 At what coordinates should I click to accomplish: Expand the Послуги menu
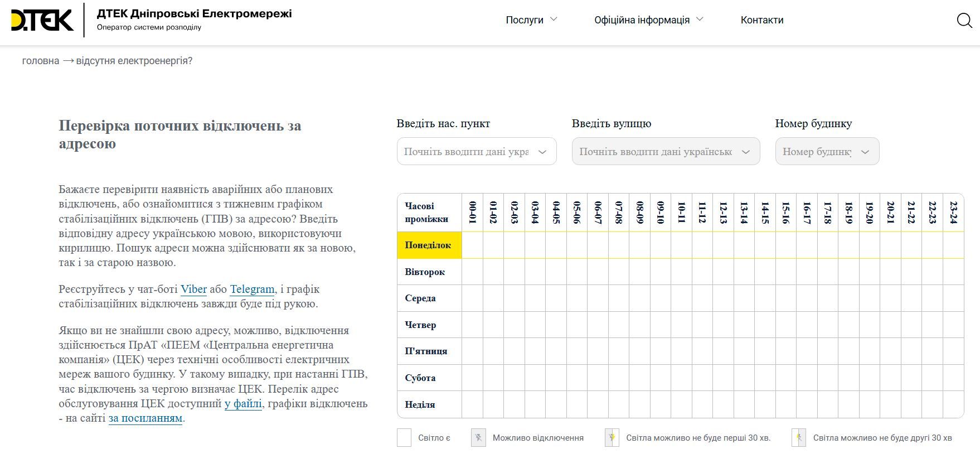tap(531, 20)
